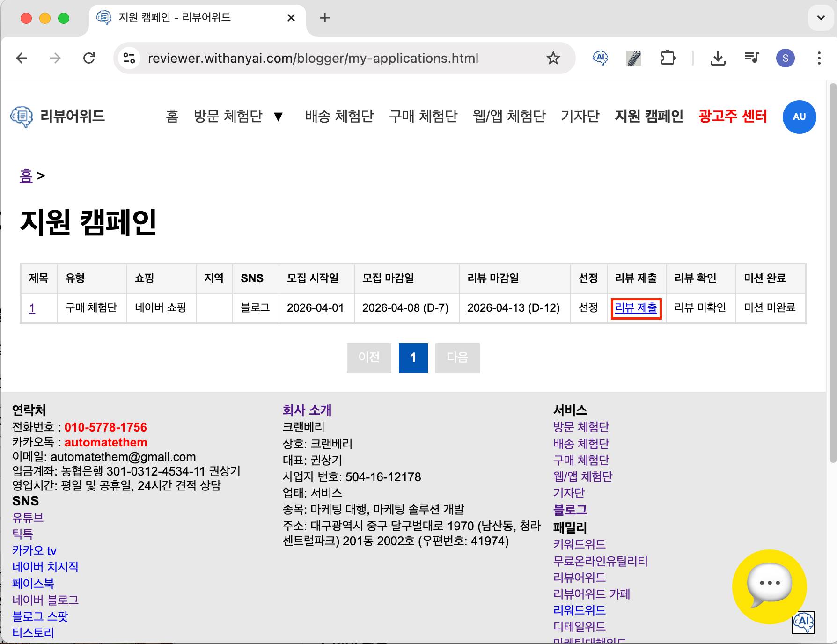Open the 배송 체험단 menu item
This screenshot has width=837, height=644.
point(339,116)
